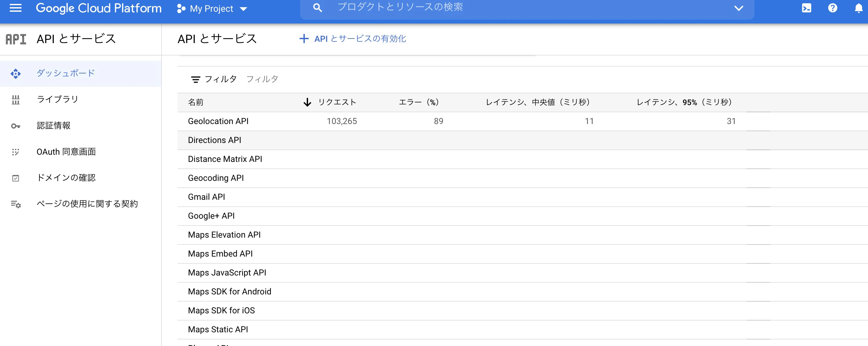Viewport: 868px width, 346px height.
Task: Click the 89 error percent value
Action: 438,121
